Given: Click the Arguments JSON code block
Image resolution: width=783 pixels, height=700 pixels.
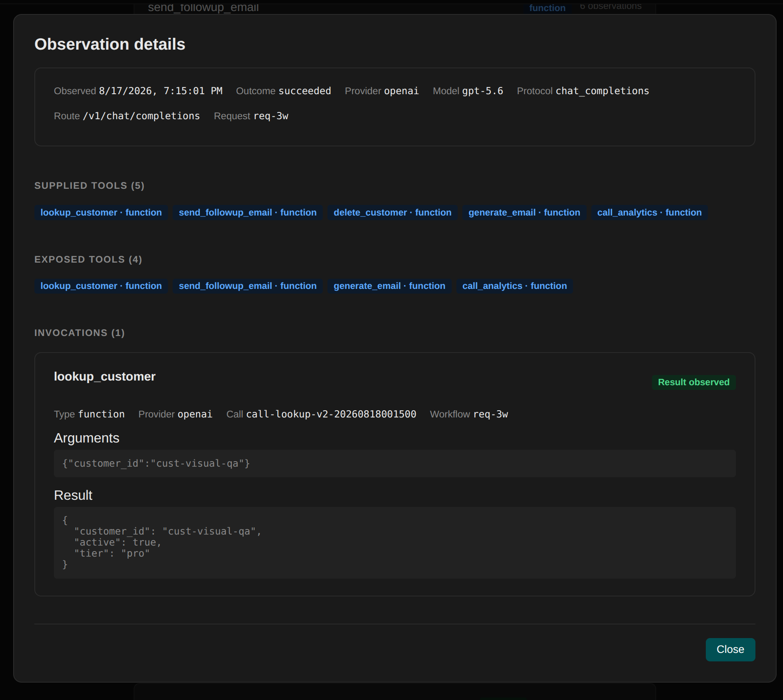Looking at the screenshot, I should pos(394,463).
